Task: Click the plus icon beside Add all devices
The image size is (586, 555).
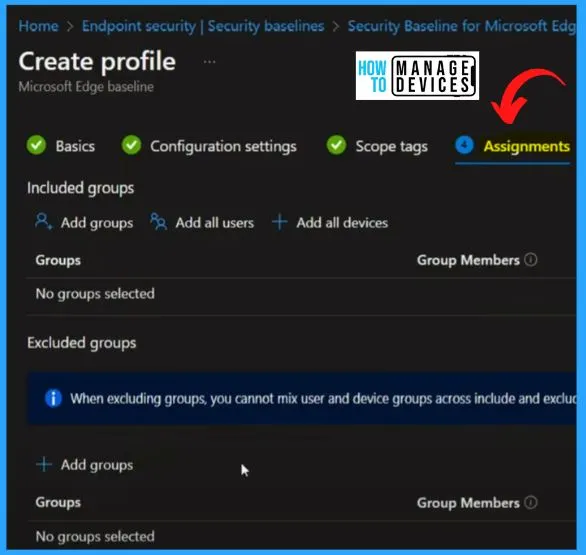Action: click(x=280, y=222)
